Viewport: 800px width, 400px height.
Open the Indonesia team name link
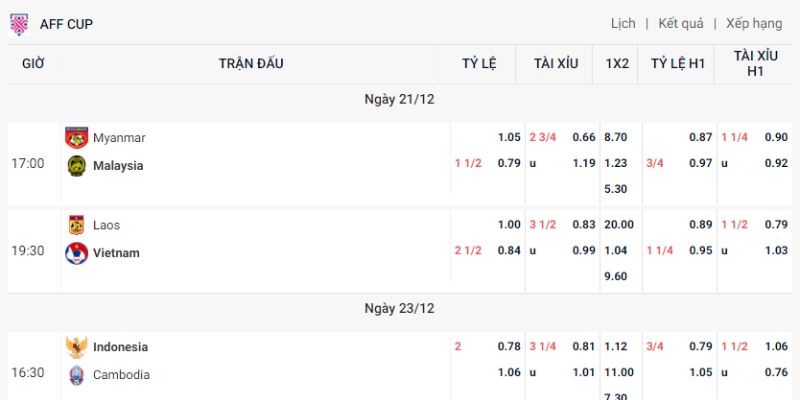(x=120, y=347)
